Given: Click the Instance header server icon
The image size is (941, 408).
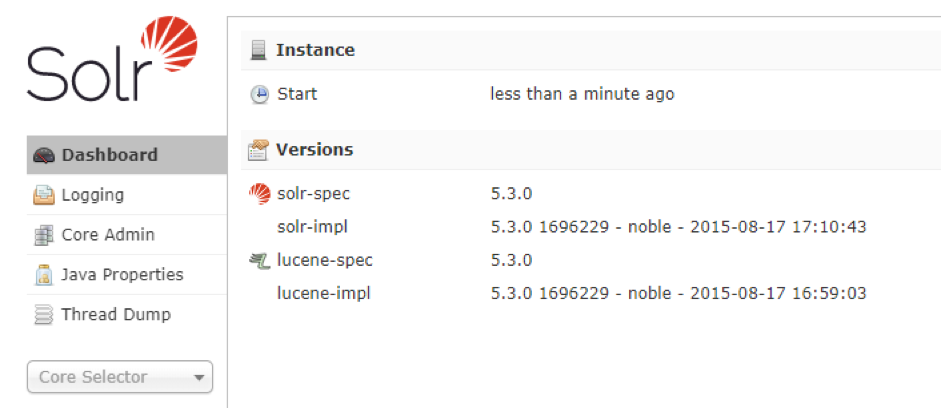Looking at the screenshot, I should pos(259,50).
